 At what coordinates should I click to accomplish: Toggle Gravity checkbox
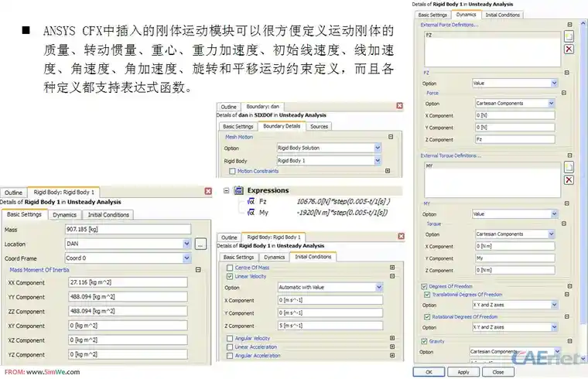pos(424,342)
